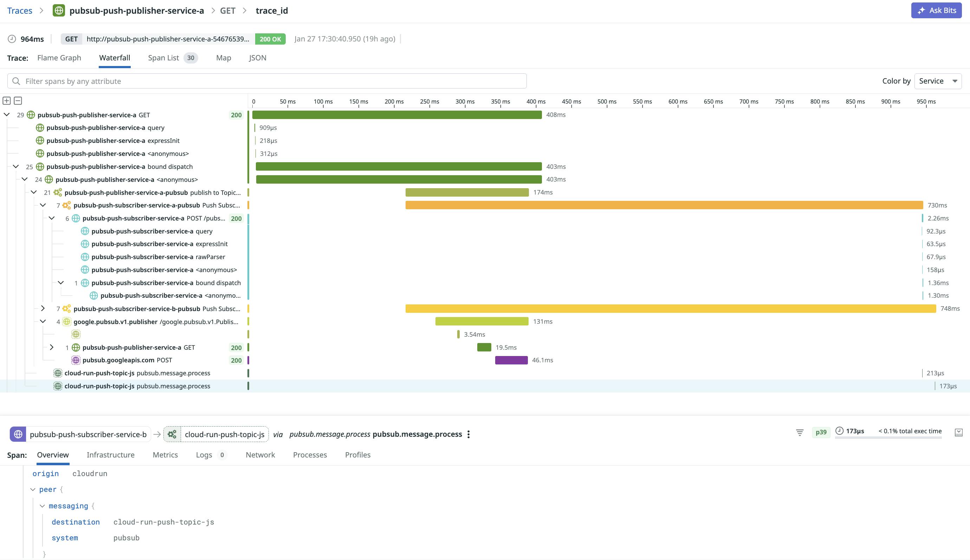This screenshot has width=970, height=560.
Task: Open the Color by Service dropdown
Action: point(938,81)
